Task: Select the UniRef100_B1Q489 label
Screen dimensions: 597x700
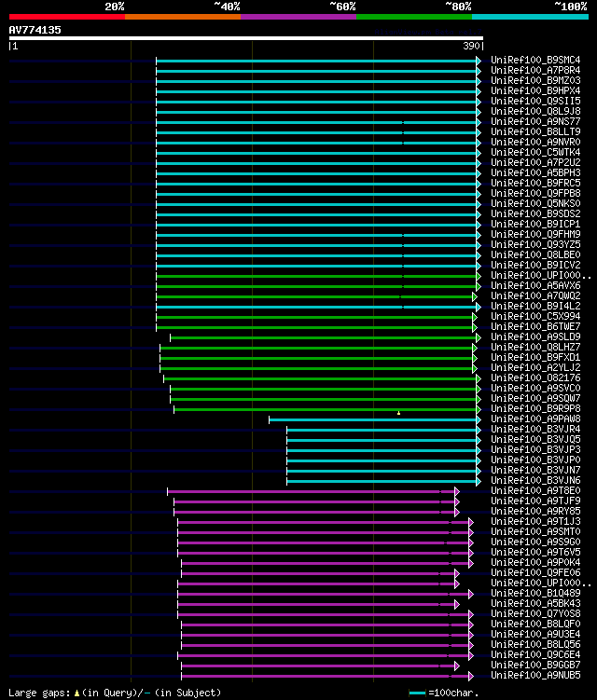Action: [535, 594]
